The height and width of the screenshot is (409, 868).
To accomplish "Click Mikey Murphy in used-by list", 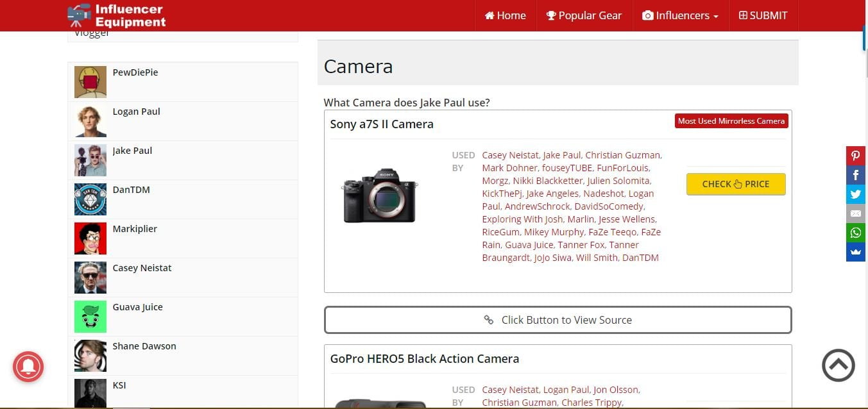I will (x=554, y=232).
